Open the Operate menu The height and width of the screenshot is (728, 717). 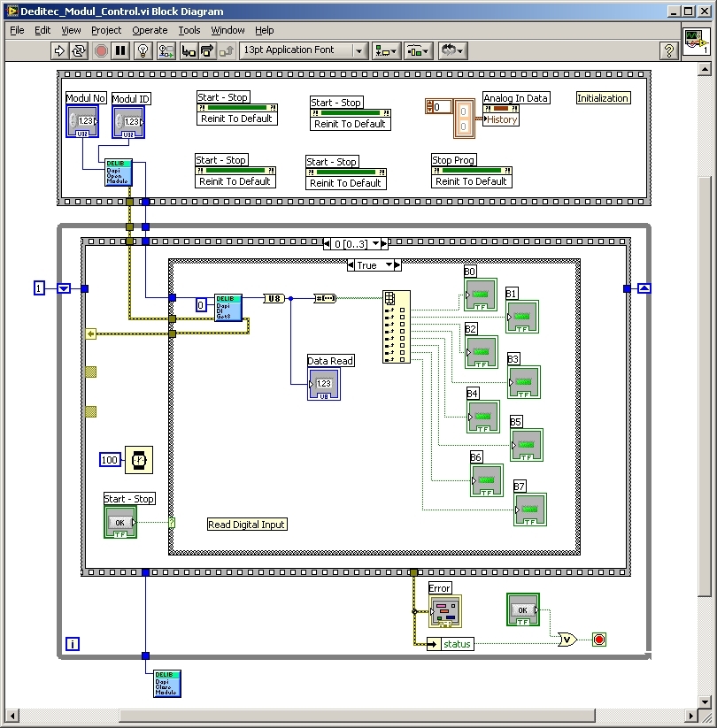(150, 30)
